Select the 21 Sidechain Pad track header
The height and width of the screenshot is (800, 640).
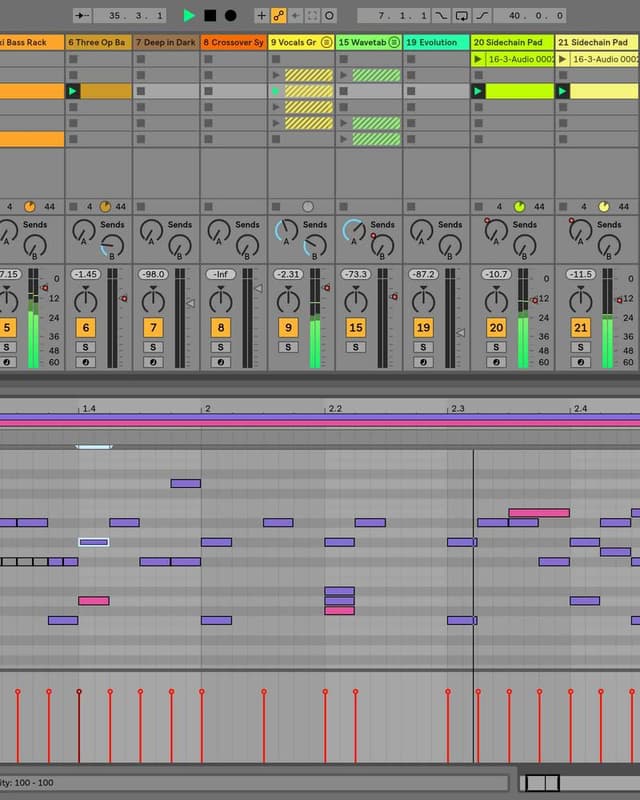pyautogui.click(x=597, y=42)
